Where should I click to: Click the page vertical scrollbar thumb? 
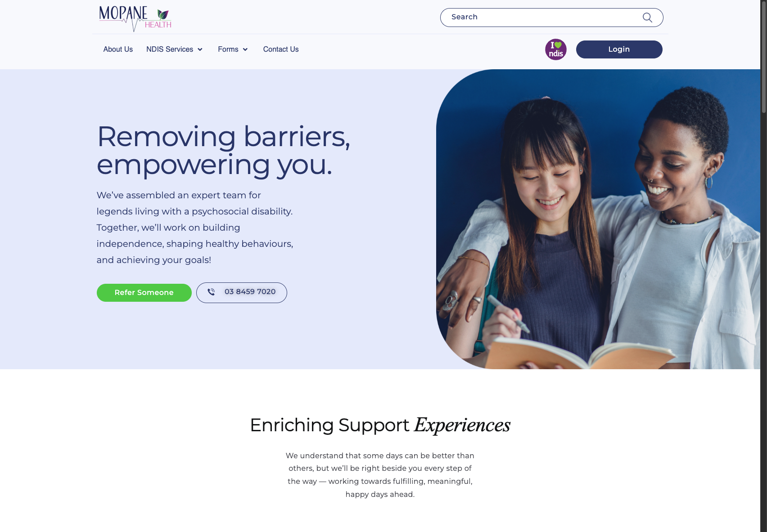pyautogui.click(x=764, y=56)
